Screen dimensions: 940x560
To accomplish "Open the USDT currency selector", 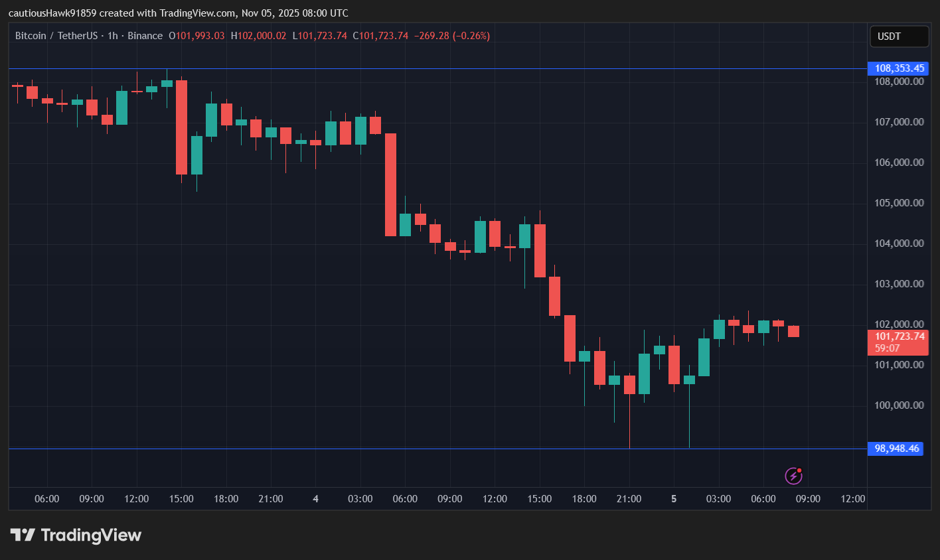I will point(899,36).
